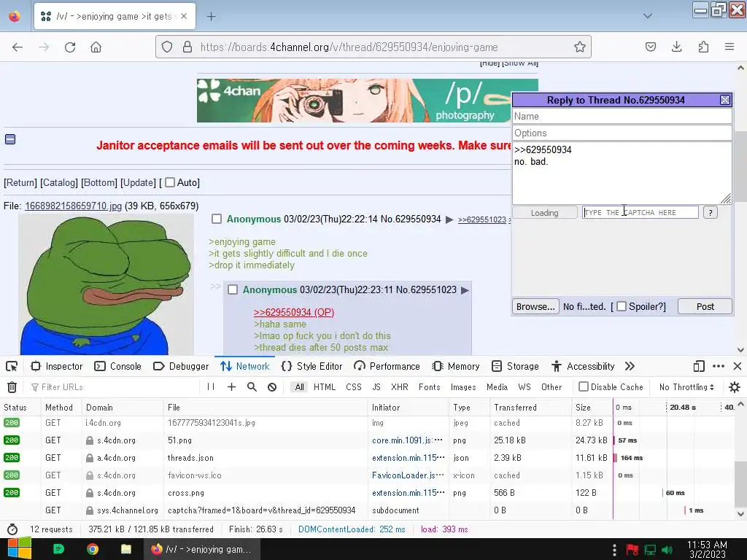Launch Chrome from the taskbar
The height and width of the screenshot is (560, 747).
(x=93, y=549)
